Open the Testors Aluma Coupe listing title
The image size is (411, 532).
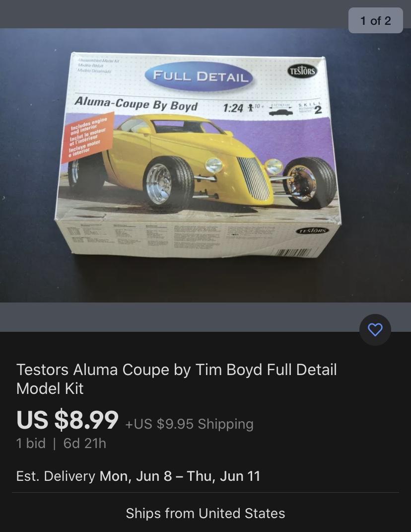[177, 379]
